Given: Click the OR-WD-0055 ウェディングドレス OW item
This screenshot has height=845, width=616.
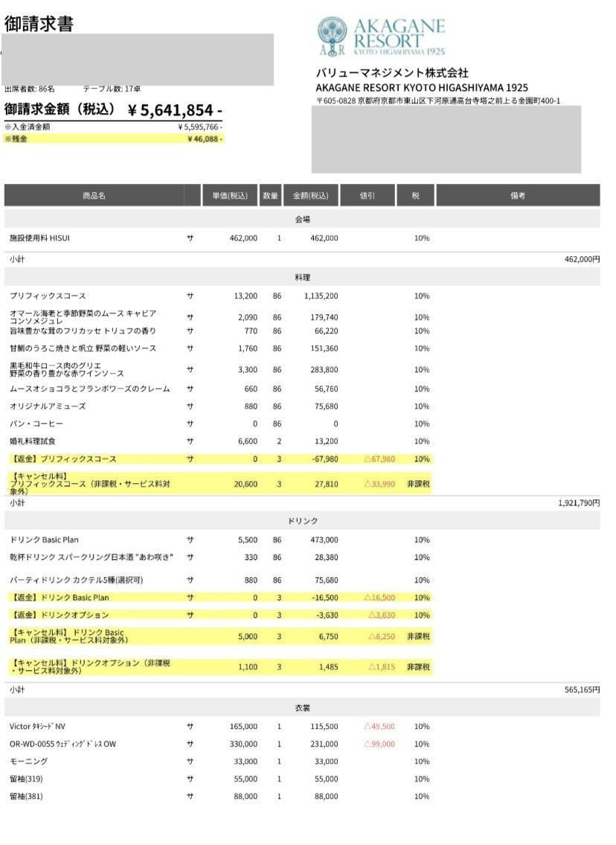Looking at the screenshot, I should pos(62,744).
